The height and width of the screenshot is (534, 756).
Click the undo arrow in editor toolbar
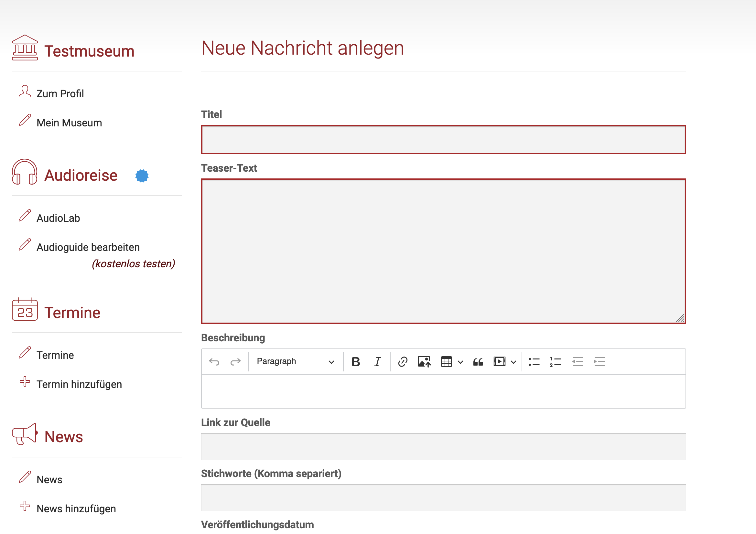[x=214, y=362]
